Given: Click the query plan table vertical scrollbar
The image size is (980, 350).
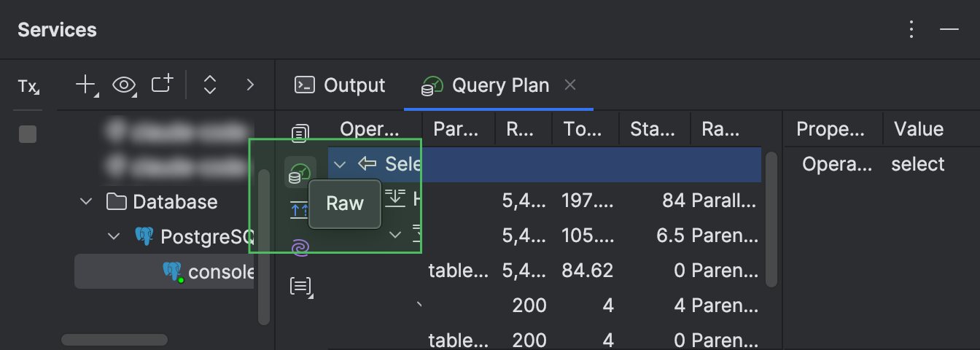Looking at the screenshot, I should [771, 219].
